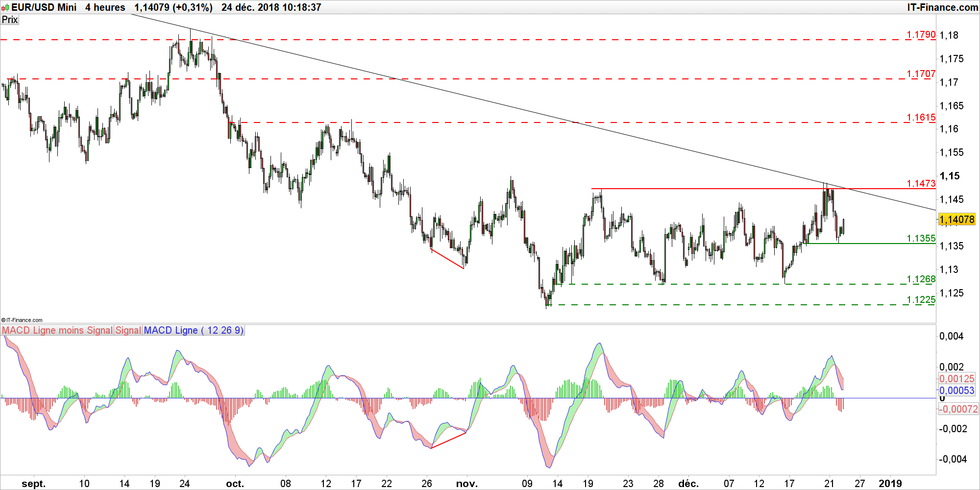This screenshot has height=490, width=980.
Task: Click the 1.1615 red dashed level label
Action: [x=921, y=118]
